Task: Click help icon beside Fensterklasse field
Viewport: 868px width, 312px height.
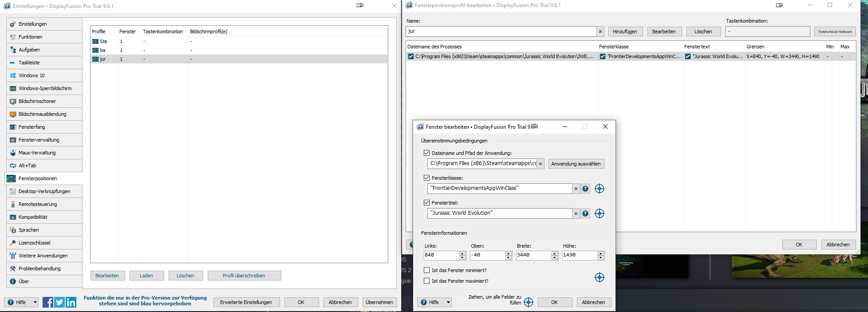Action: point(585,189)
